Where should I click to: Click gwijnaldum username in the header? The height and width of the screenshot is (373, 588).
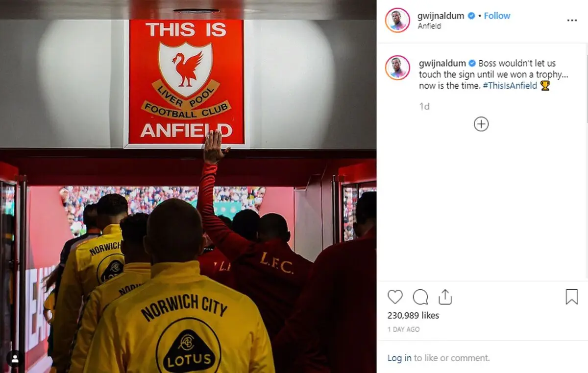[x=441, y=16]
